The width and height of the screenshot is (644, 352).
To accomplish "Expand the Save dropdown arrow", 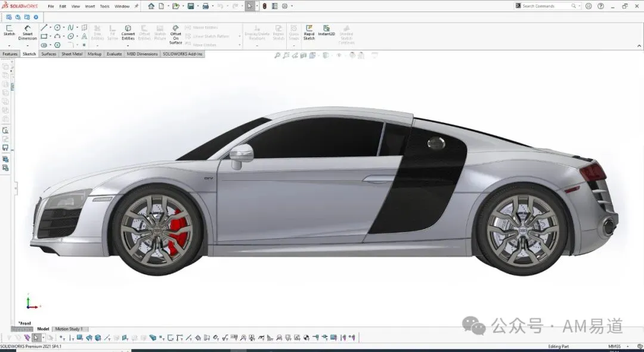I will click(197, 6).
